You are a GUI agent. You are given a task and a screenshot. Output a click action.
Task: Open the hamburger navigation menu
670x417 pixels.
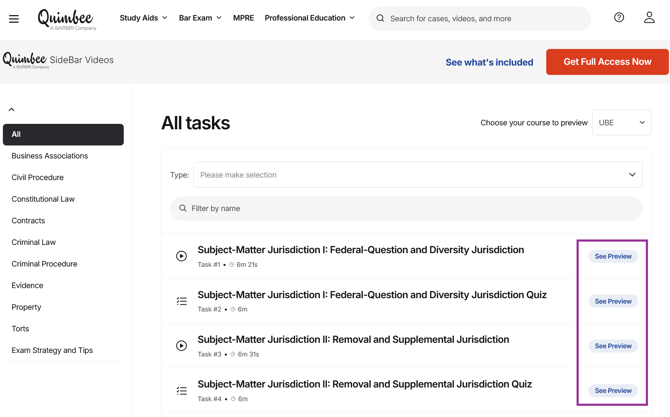pos(14,19)
